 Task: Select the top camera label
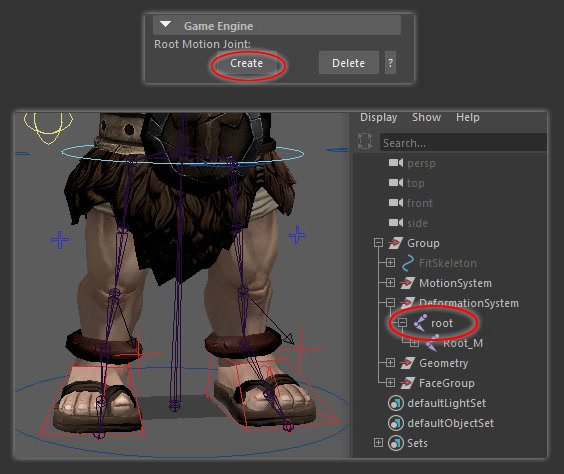(415, 183)
